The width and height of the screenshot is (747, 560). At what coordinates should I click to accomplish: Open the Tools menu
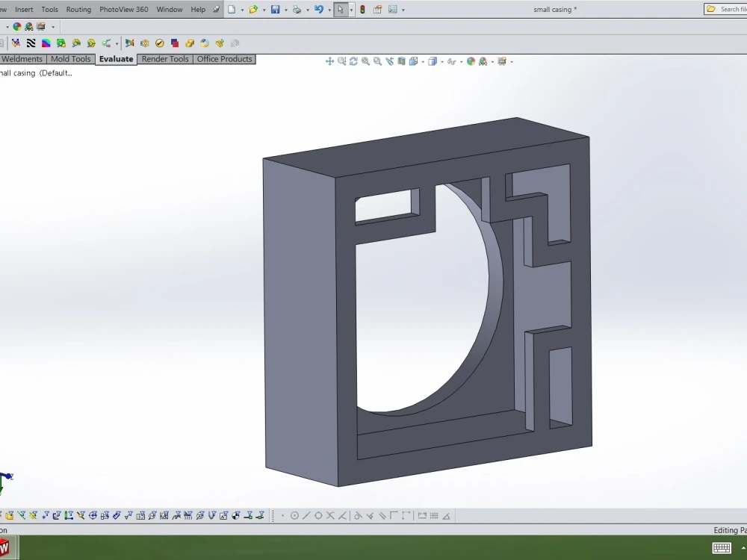point(49,10)
